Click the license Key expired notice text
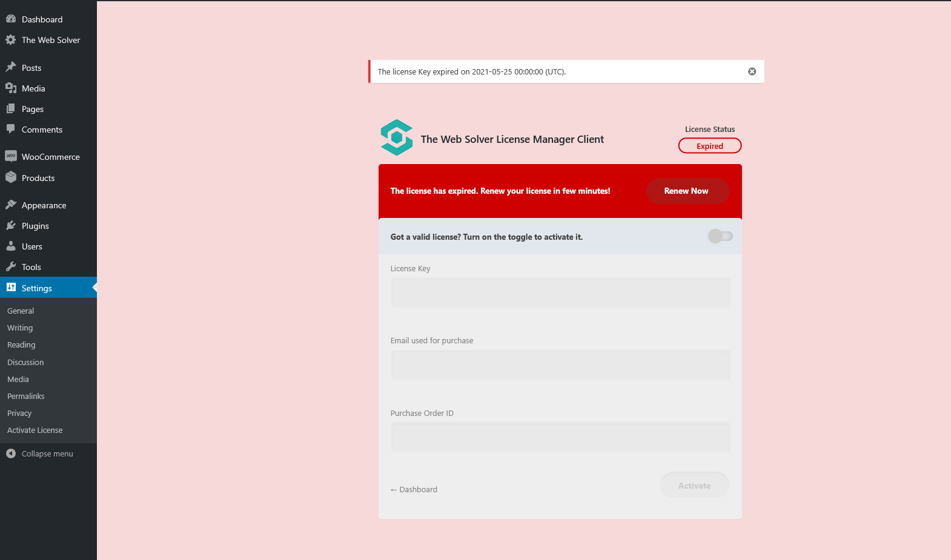The width and height of the screenshot is (951, 560). (472, 71)
